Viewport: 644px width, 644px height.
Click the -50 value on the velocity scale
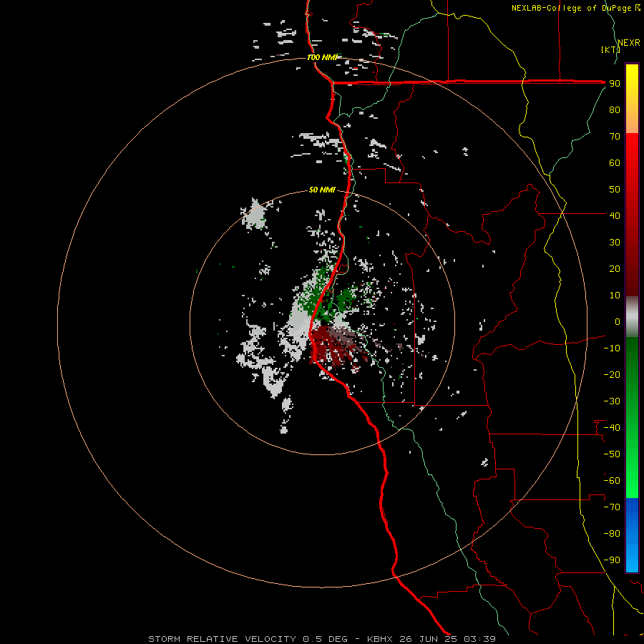[x=612, y=454]
